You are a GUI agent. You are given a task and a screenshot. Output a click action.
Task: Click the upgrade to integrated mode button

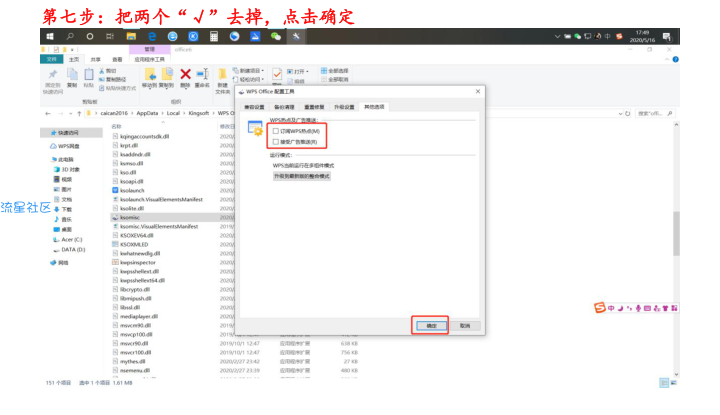point(302,176)
